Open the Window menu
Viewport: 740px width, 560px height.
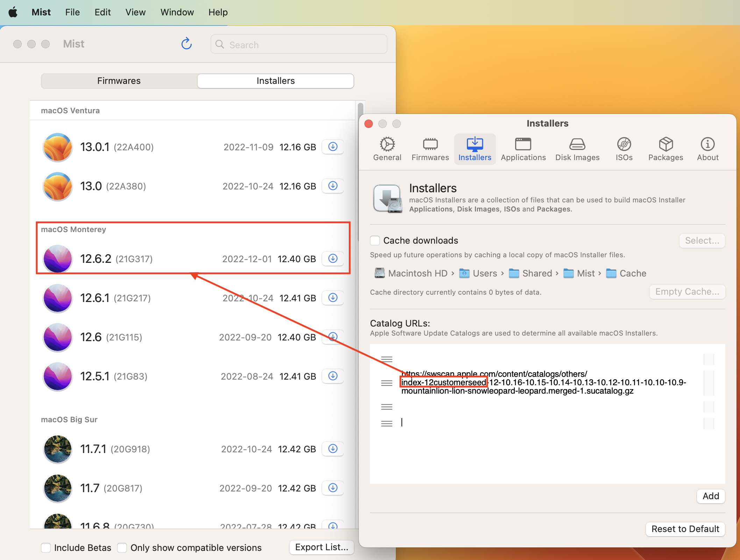[x=177, y=12]
